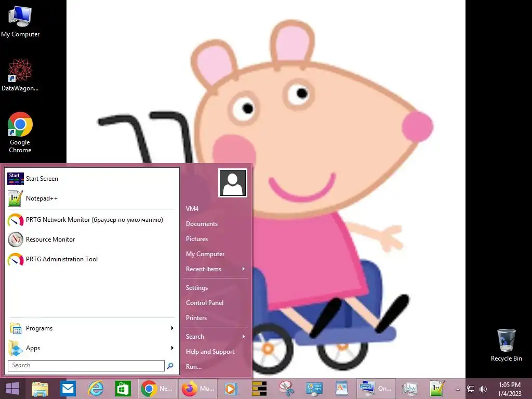Image resolution: width=532 pixels, height=399 pixels.
Task: Click the yellow-black bars taskbar icon
Action: [259, 389]
